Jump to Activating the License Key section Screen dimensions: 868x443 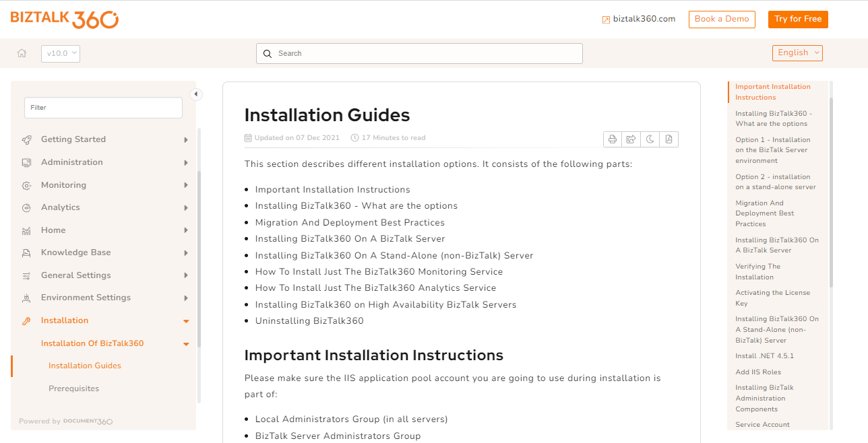click(773, 298)
